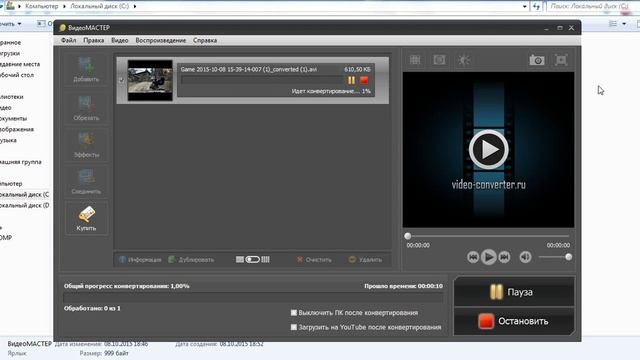Image resolution: width=640 pixels, height=360 pixels.
Task: Open the Воспроизведение menu
Action: click(160, 40)
